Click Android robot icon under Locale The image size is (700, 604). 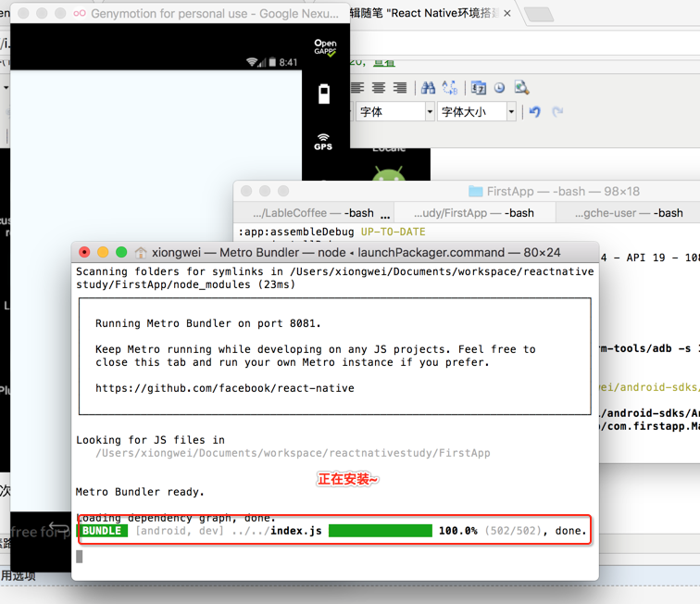(x=389, y=173)
